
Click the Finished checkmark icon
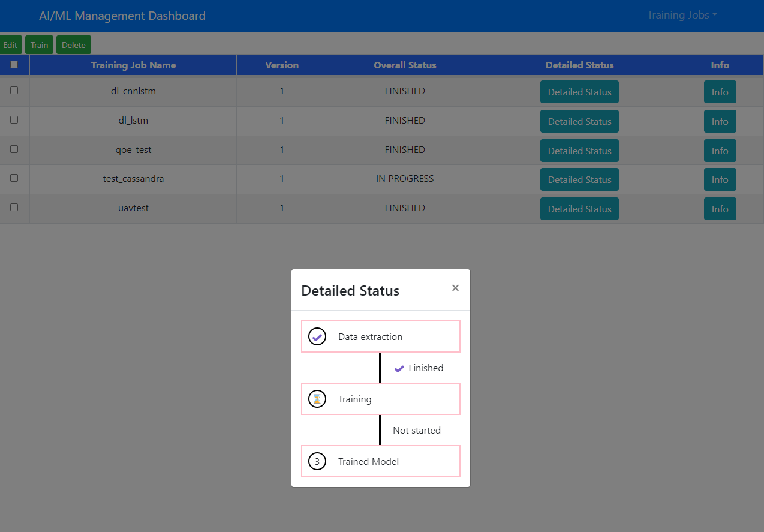point(399,368)
